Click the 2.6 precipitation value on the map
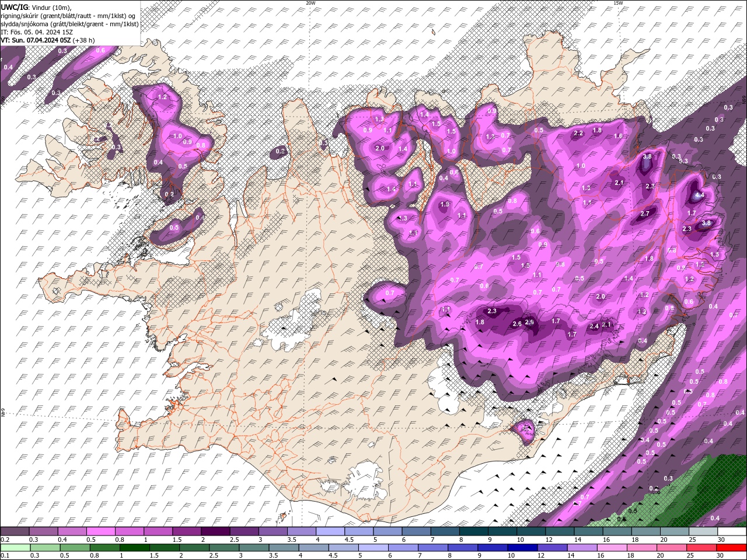The width and height of the screenshot is (747, 560). click(x=517, y=324)
